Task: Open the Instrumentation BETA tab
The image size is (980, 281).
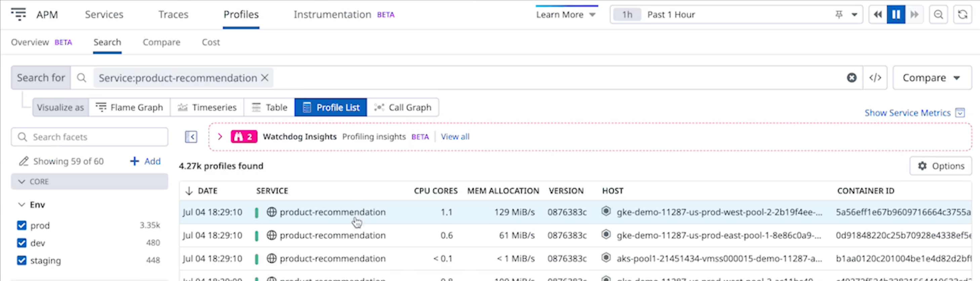Action: (344, 14)
